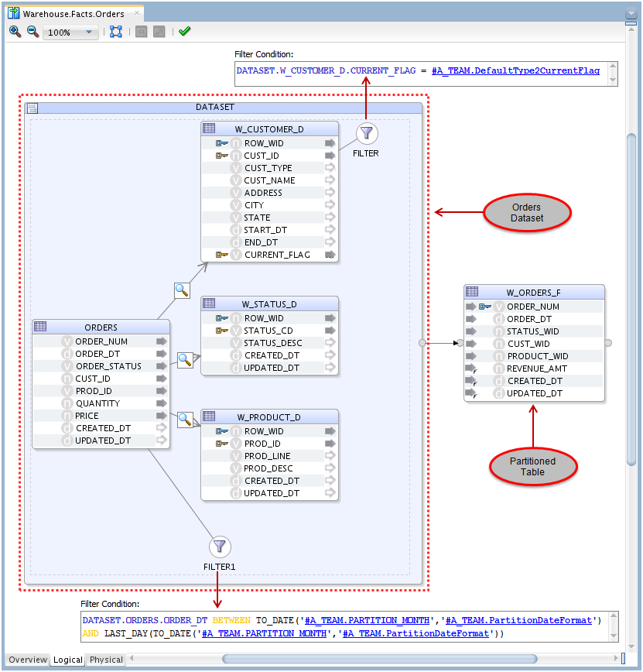The width and height of the screenshot is (643, 672).
Task: Open the 100% zoom level dropdown
Action: tap(89, 33)
